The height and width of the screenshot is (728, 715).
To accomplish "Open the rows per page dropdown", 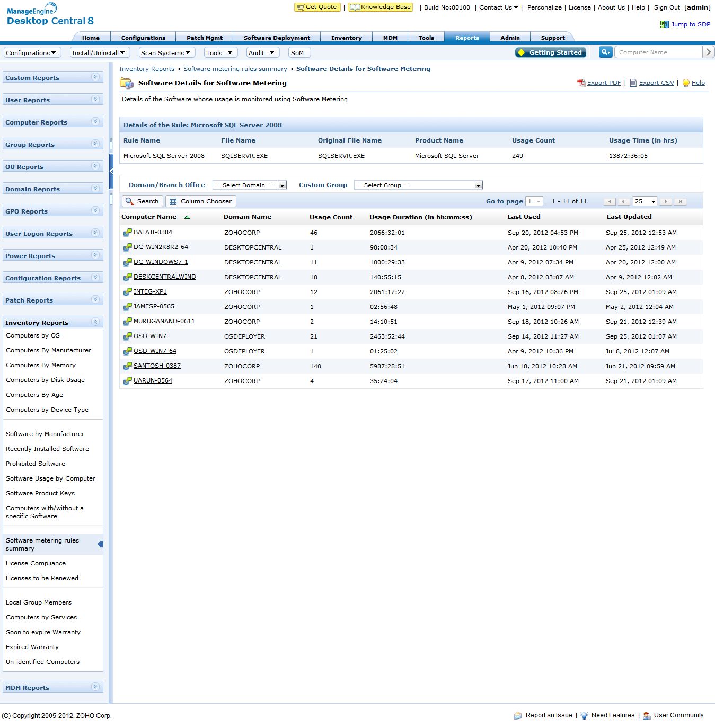I will [x=646, y=201].
